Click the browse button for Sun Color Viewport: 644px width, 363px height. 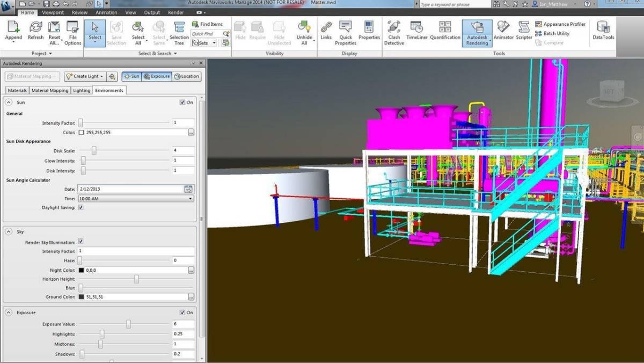(191, 132)
